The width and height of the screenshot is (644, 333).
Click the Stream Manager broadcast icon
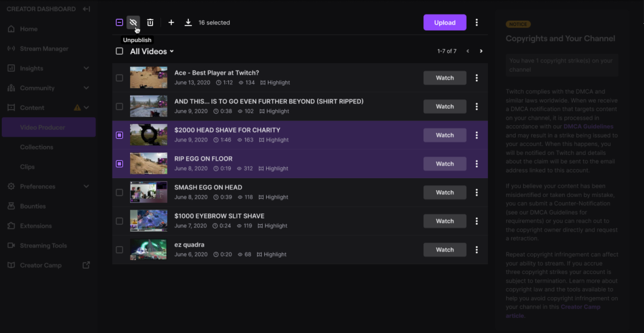click(11, 49)
